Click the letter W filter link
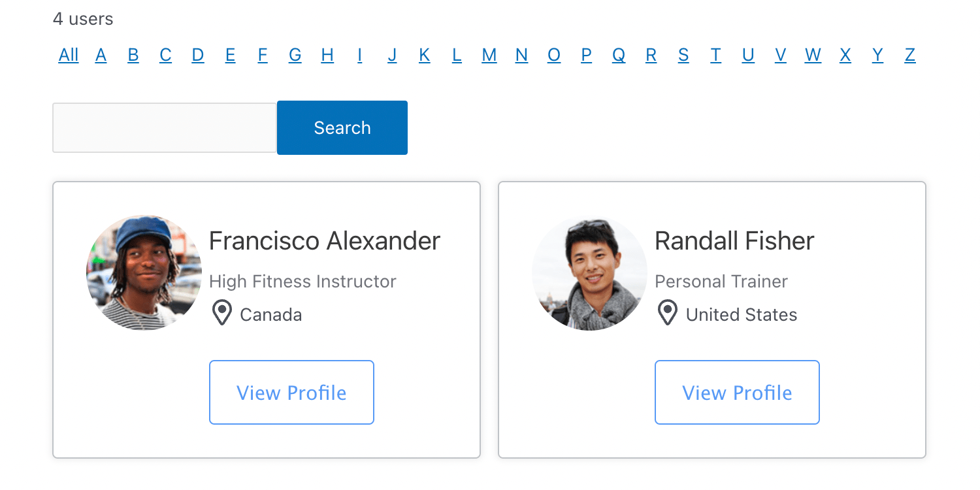The width and height of the screenshot is (980, 490). [813, 56]
